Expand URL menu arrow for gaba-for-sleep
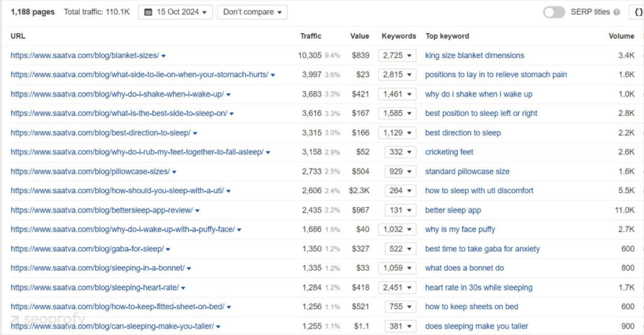 click(168, 249)
